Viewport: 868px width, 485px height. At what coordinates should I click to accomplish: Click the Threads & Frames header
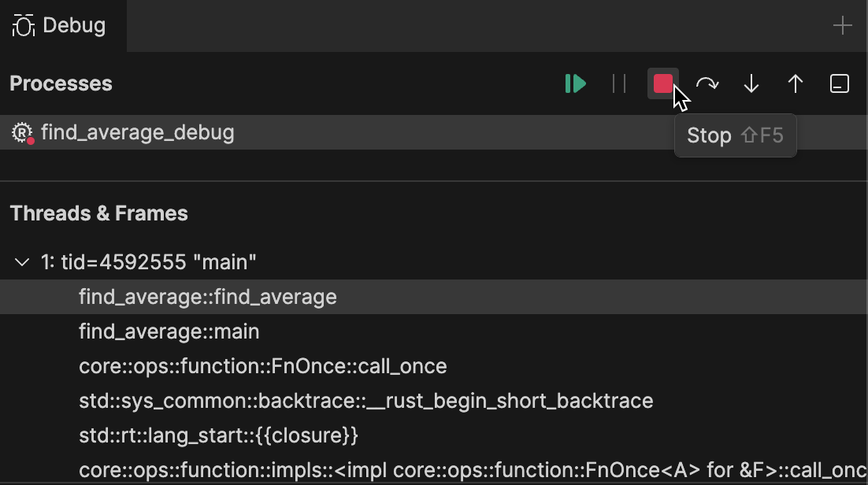(99, 213)
